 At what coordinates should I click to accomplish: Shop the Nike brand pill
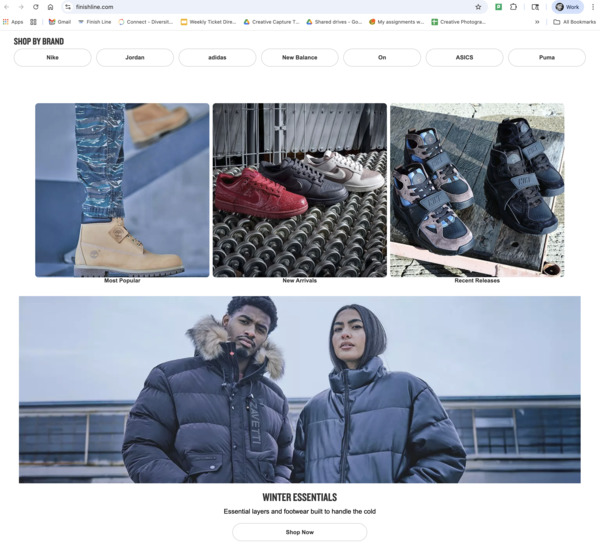52,57
